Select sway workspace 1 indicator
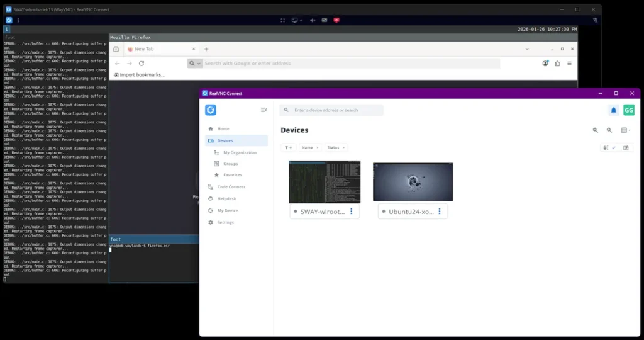The width and height of the screenshot is (644, 340). coord(6,29)
